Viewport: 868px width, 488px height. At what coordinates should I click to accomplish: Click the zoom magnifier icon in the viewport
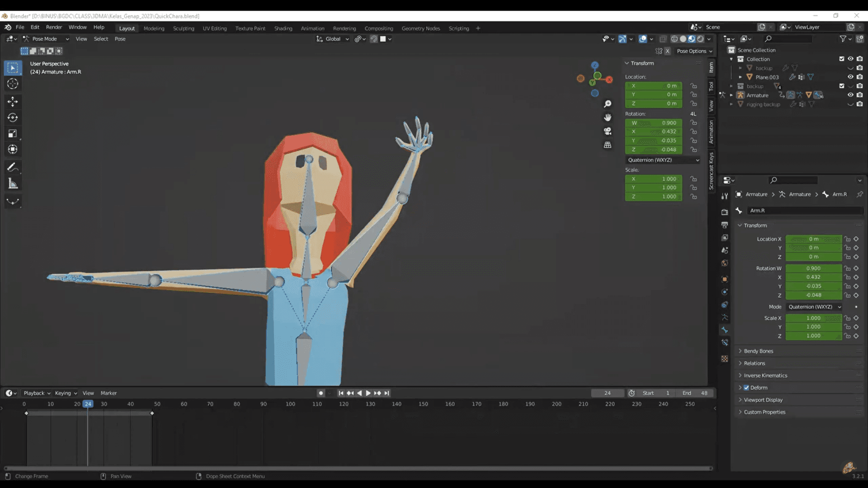coord(608,103)
